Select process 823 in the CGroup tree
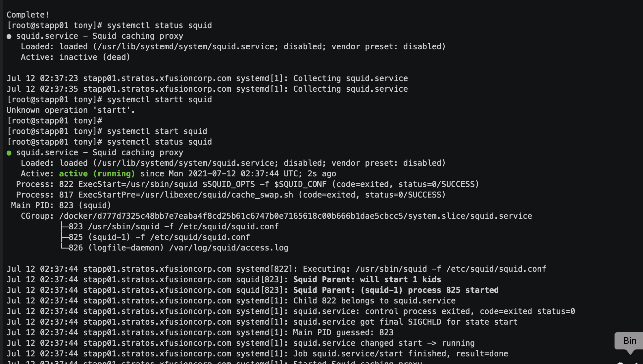The height and width of the screenshot is (364, 643). pos(173,227)
